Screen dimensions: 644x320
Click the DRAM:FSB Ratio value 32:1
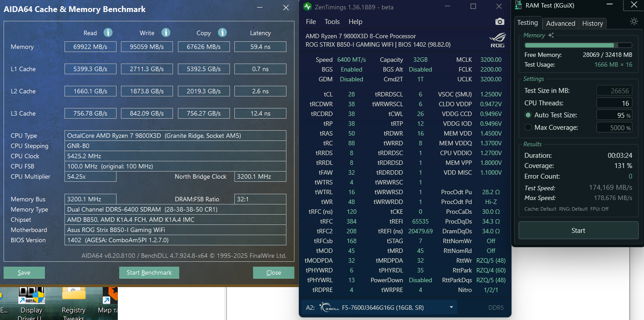[260, 199]
